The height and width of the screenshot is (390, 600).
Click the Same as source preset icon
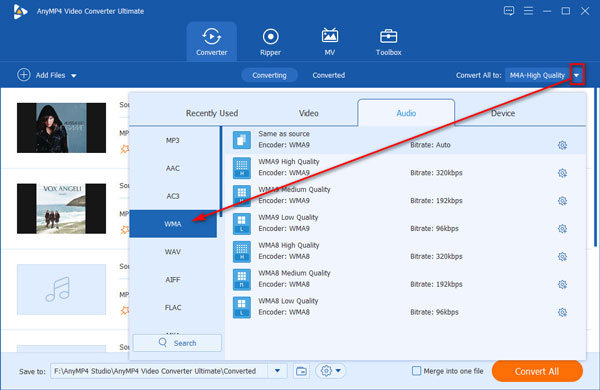242,140
